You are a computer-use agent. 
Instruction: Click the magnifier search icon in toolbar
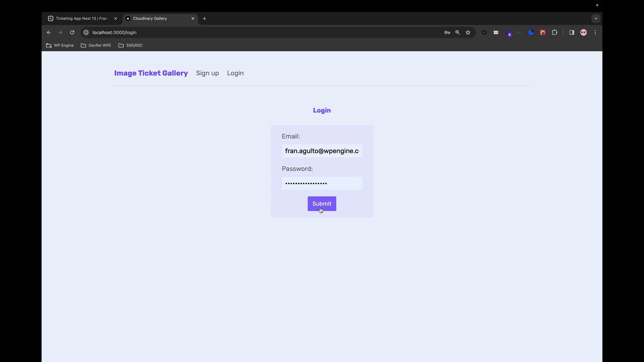(x=458, y=33)
